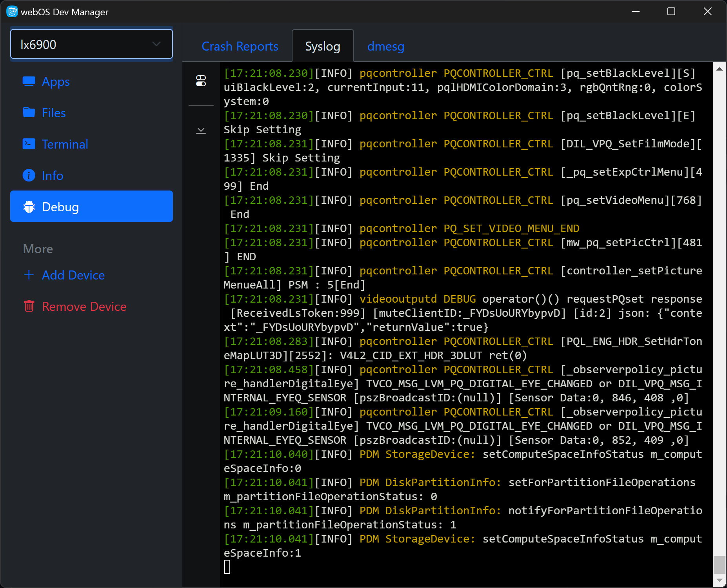The width and height of the screenshot is (727, 588).
Task: Open the Terminal page link
Action: [x=65, y=144]
